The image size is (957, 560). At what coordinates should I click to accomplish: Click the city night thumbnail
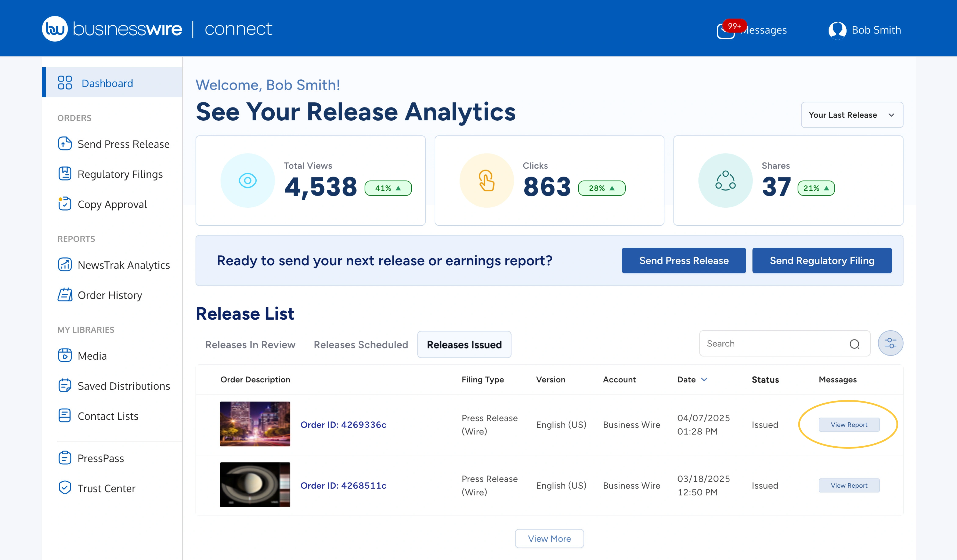coord(255,424)
